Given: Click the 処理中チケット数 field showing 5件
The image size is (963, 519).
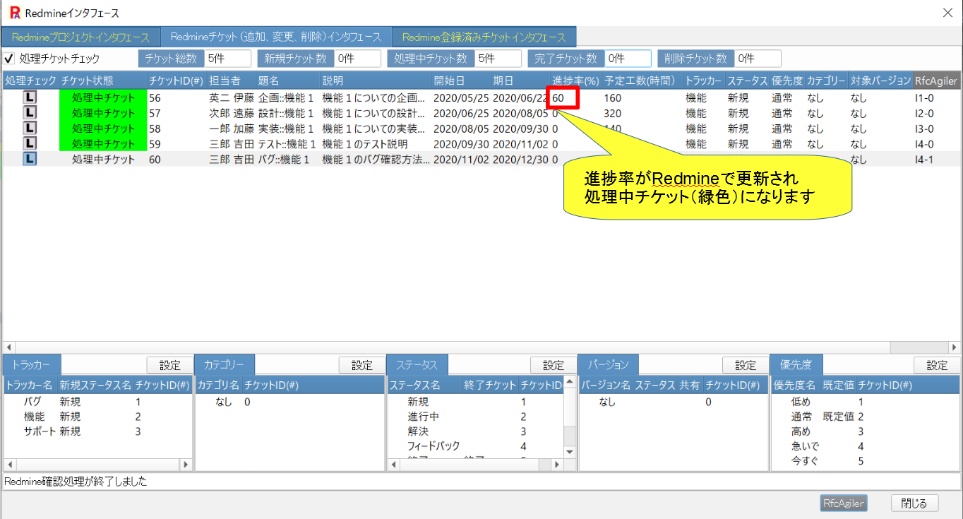Looking at the screenshot, I should 498,58.
